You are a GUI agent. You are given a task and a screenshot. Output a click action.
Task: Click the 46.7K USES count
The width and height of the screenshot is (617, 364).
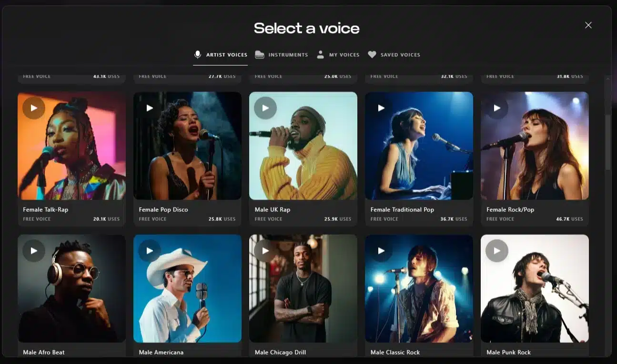click(569, 219)
